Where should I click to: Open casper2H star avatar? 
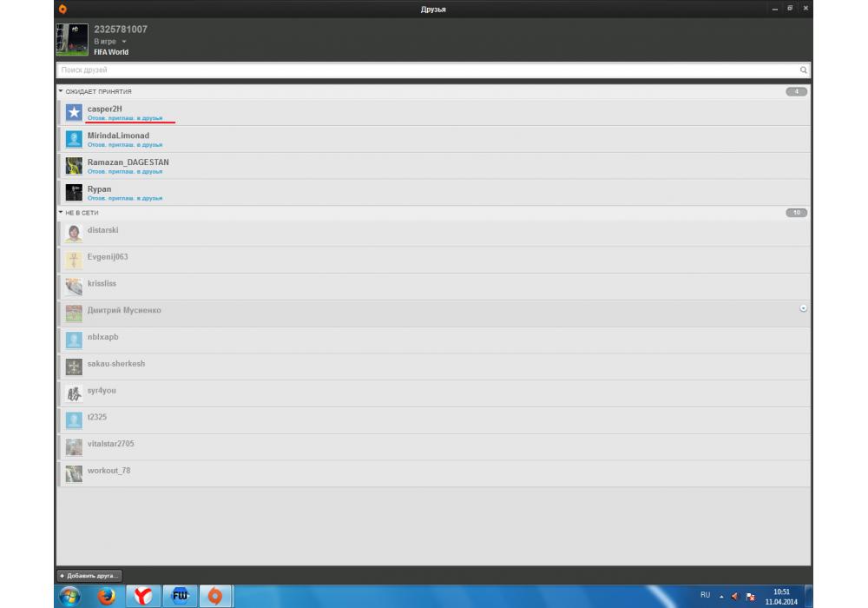coord(74,112)
